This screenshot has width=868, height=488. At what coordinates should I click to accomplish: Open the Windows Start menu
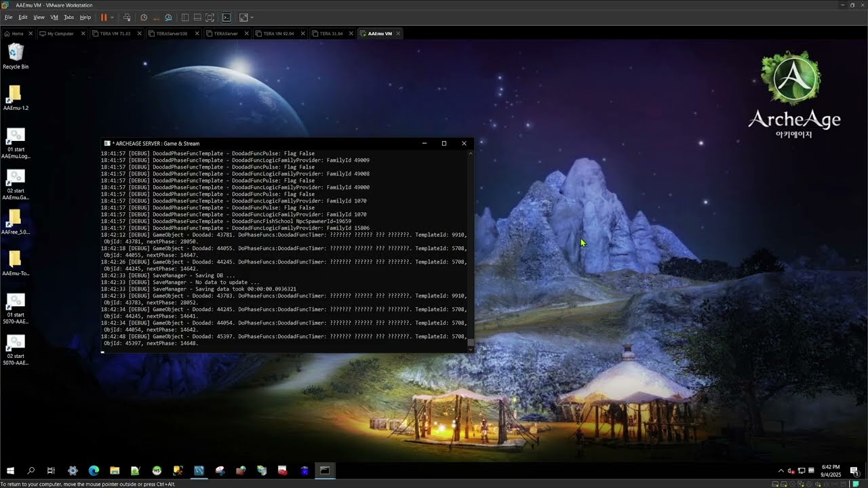[10, 470]
